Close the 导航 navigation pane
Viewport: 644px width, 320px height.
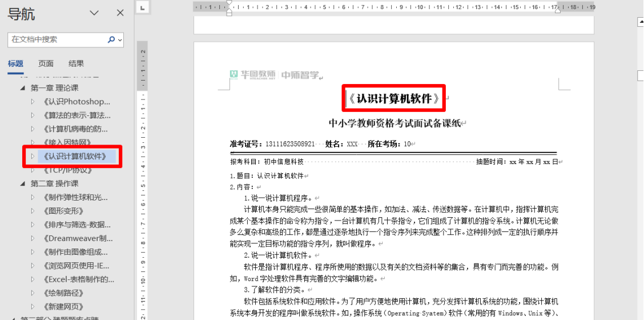120,13
